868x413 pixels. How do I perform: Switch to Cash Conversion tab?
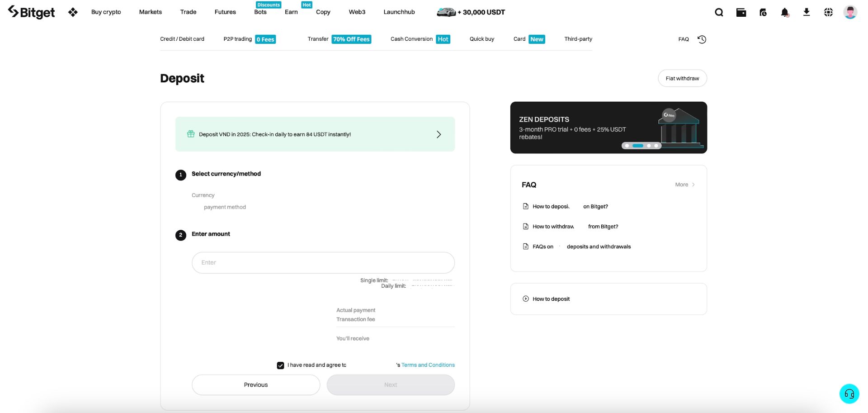420,39
